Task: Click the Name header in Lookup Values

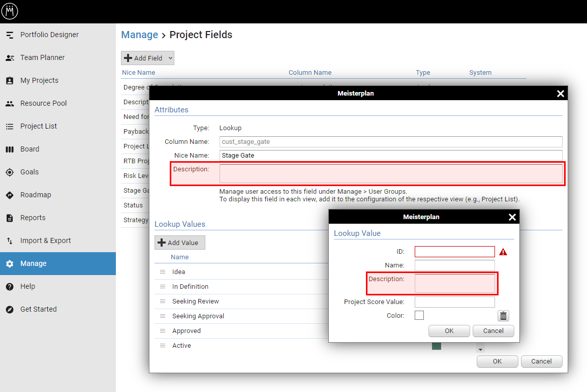Action: pos(180,257)
